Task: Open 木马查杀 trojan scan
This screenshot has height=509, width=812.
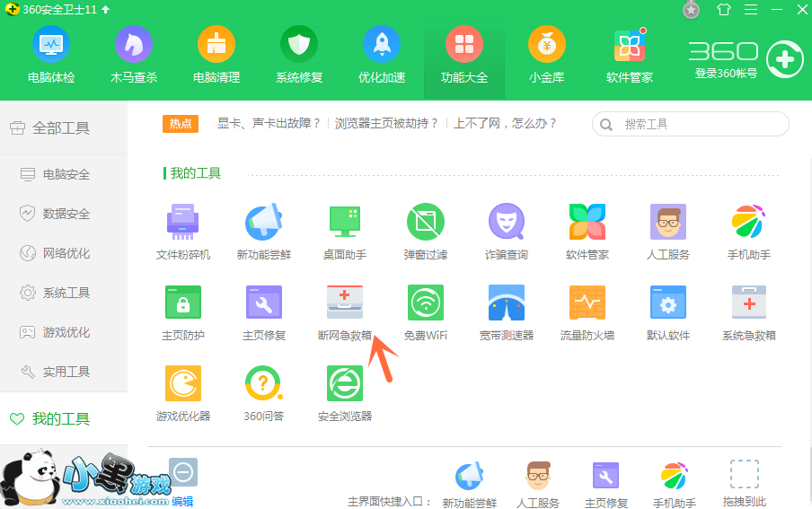Action: (x=134, y=55)
